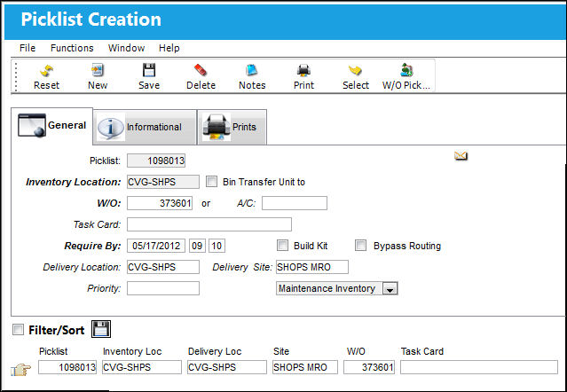Toggle Bin Transfer Unit to checkbox
The height and width of the screenshot is (392, 567).
[x=211, y=182]
